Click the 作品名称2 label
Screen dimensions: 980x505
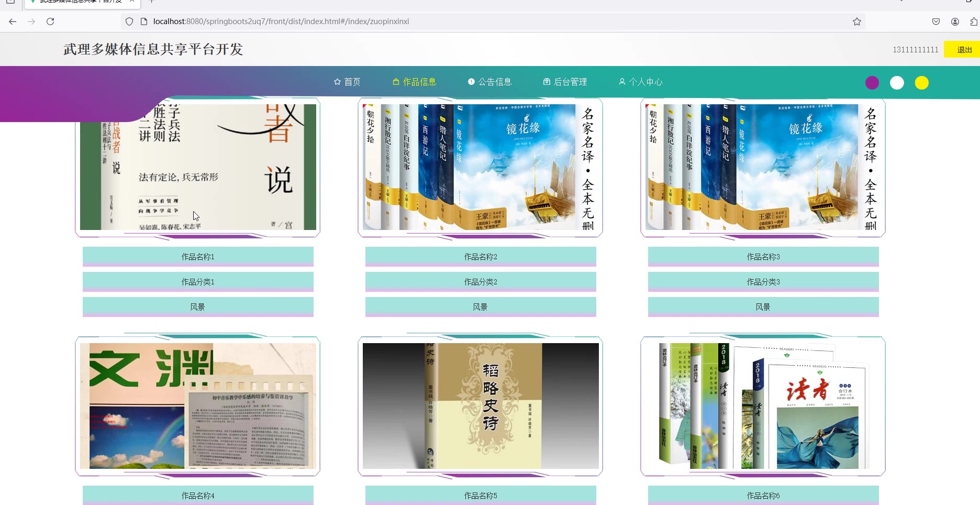coord(481,257)
